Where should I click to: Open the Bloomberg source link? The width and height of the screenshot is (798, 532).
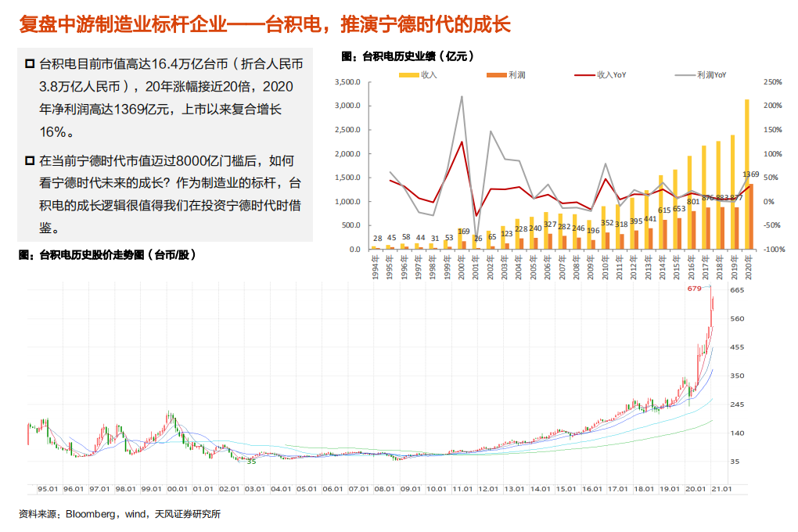[88, 516]
